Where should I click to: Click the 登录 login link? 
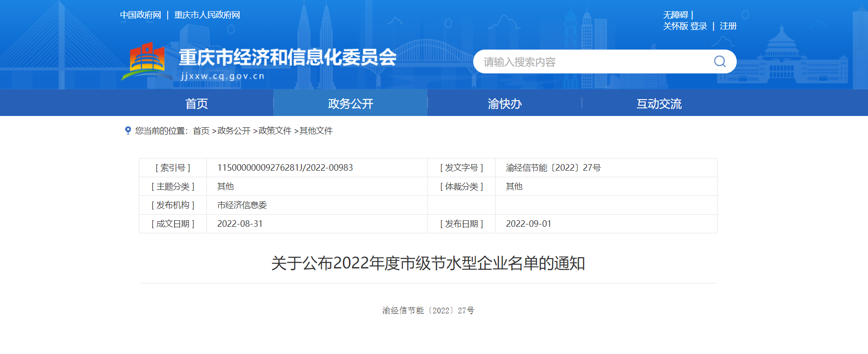pyautogui.click(x=699, y=26)
